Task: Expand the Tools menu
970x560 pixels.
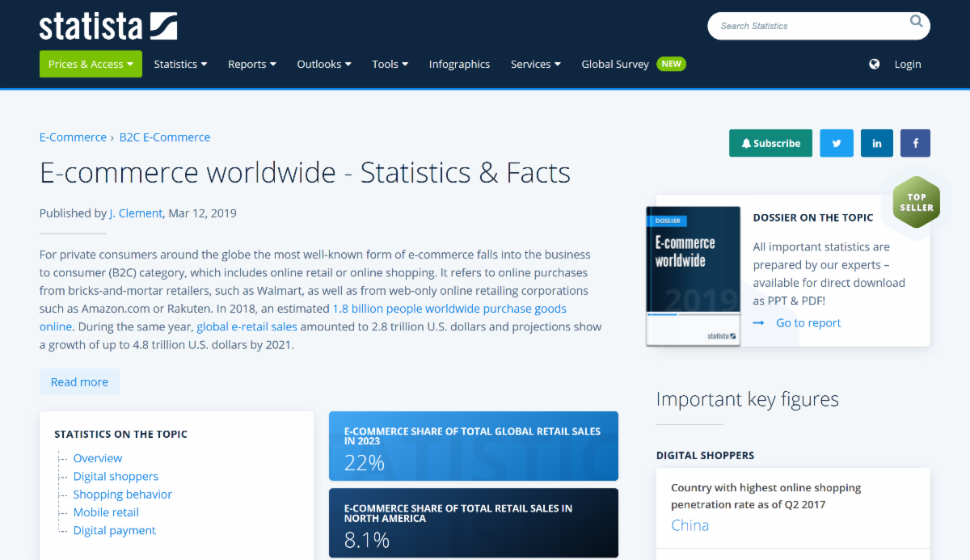Action: [390, 65]
